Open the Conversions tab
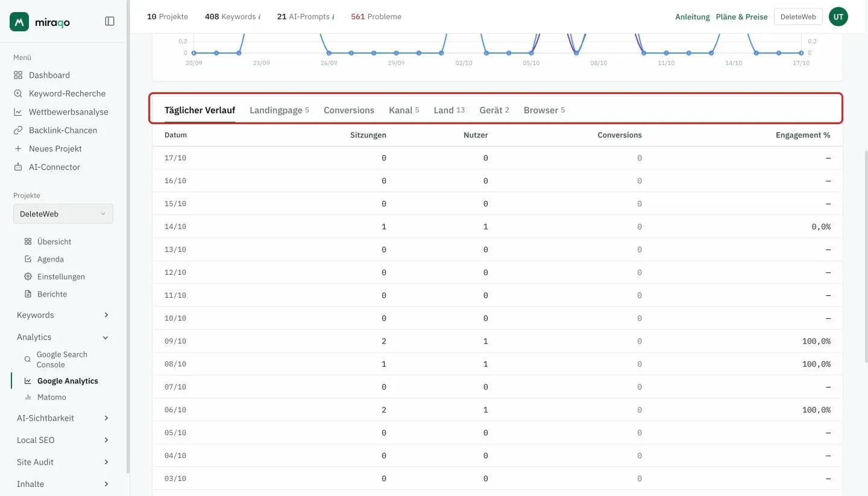The height and width of the screenshot is (496, 868). tap(349, 110)
